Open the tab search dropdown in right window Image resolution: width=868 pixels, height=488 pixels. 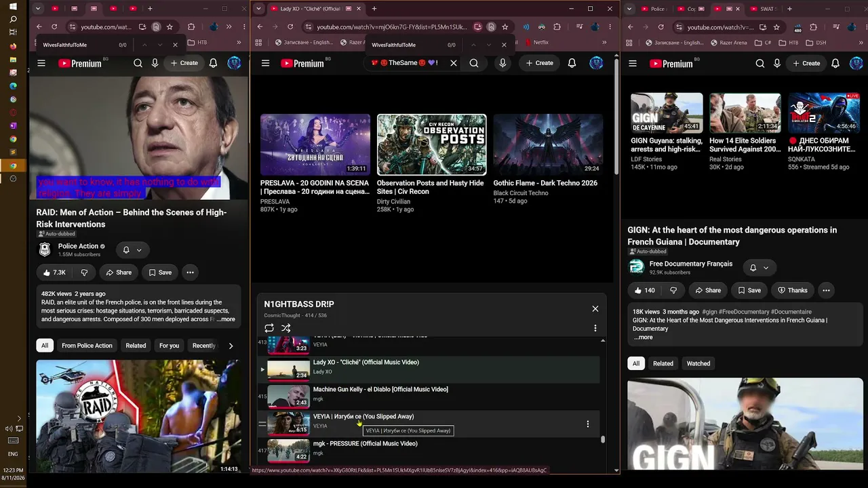click(630, 9)
